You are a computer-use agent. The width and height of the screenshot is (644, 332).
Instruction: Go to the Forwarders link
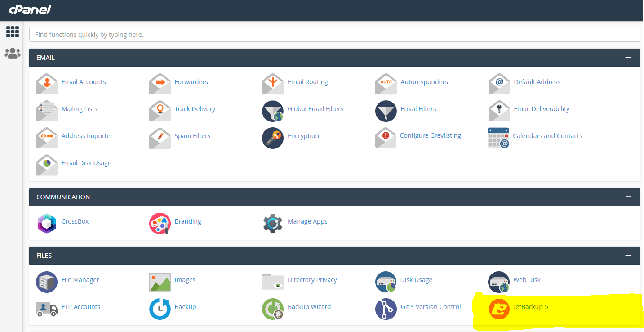191,82
